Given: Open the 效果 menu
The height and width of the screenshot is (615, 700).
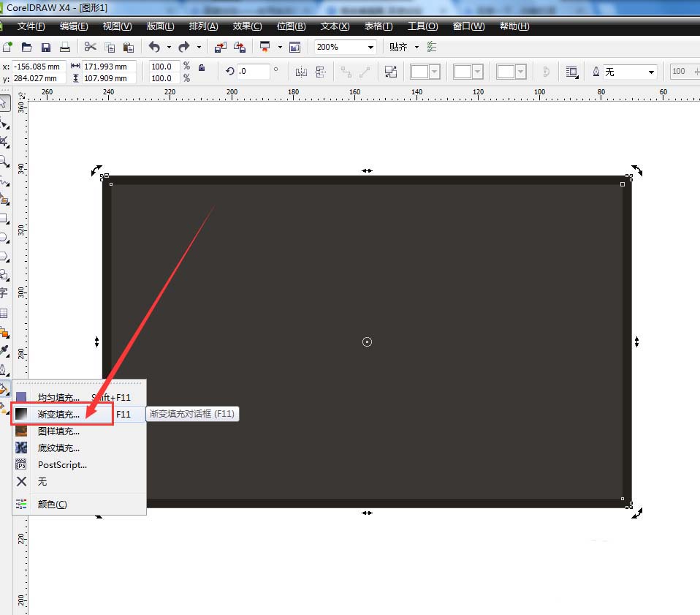Looking at the screenshot, I should [247, 26].
